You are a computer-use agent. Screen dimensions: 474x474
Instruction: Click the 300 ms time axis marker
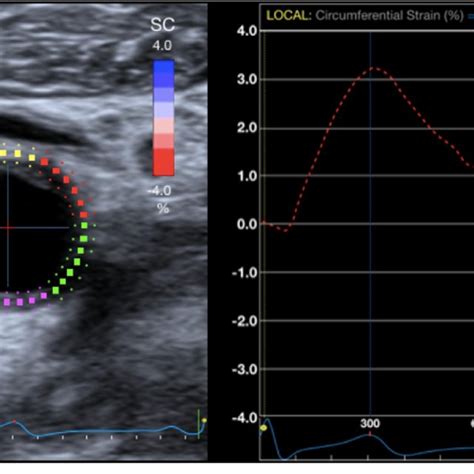370,423
